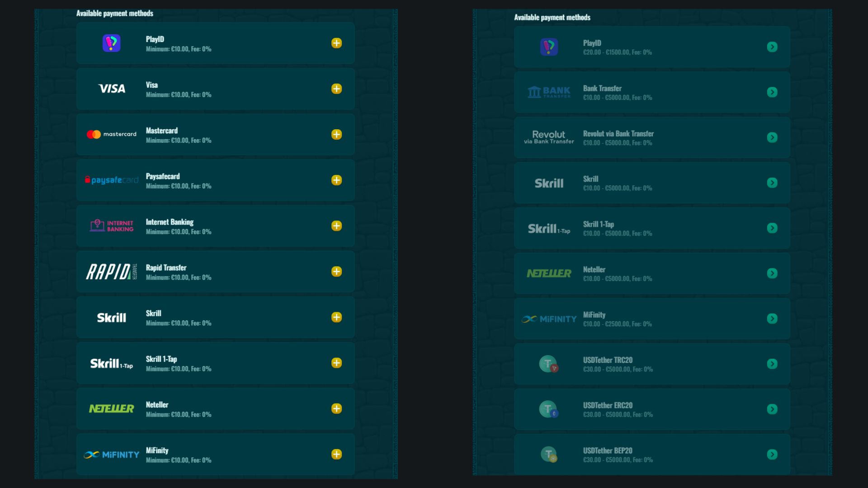Click the PlayID logo in the left list
Screen dimensions: 868x488
click(x=111, y=43)
